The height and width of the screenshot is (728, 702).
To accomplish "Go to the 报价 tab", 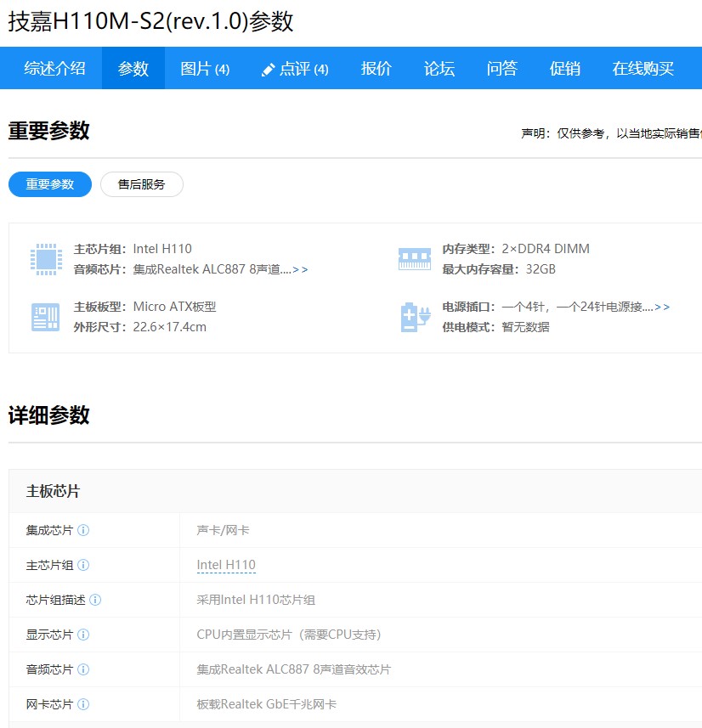I will [x=376, y=68].
